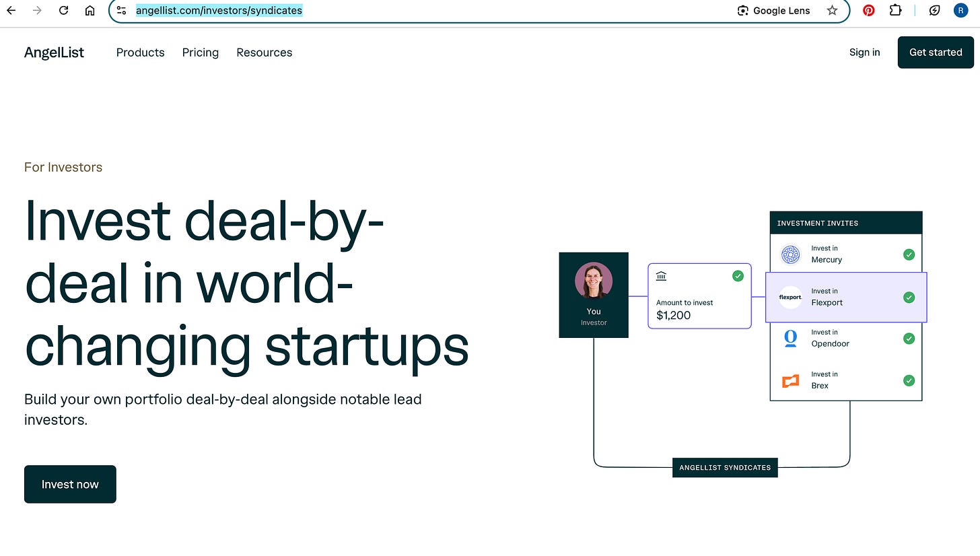Click the investor profile photo

[x=594, y=281]
